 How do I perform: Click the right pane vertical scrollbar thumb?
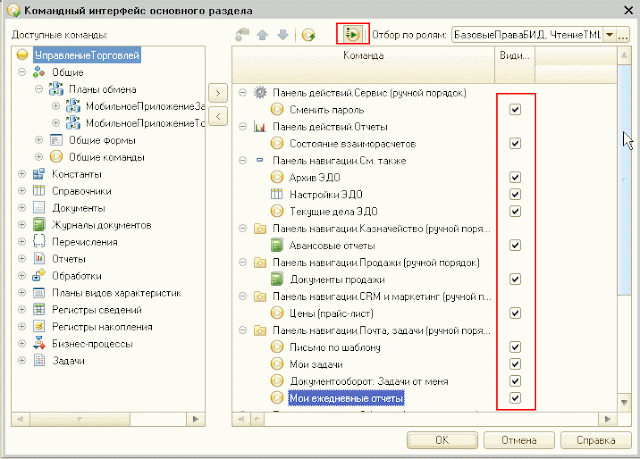tap(624, 180)
